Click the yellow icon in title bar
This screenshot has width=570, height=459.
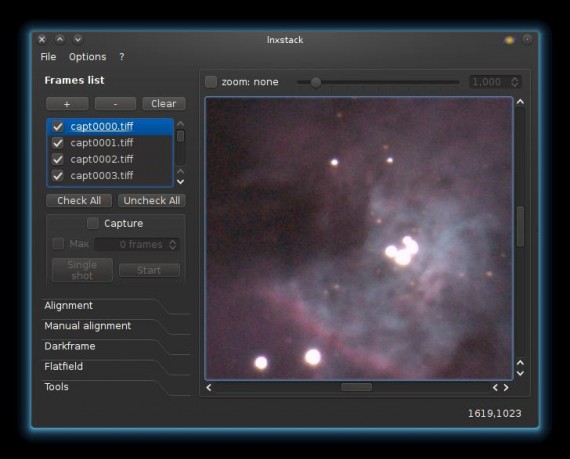point(509,40)
